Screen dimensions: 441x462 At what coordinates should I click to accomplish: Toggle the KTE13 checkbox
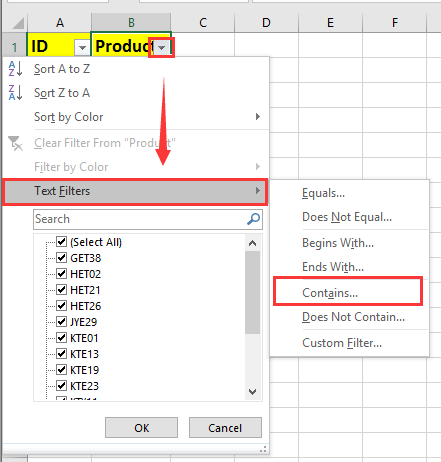tap(62, 353)
